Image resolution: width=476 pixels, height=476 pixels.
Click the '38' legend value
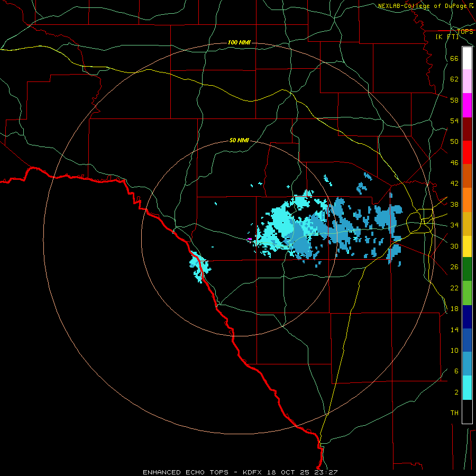coord(454,204)
